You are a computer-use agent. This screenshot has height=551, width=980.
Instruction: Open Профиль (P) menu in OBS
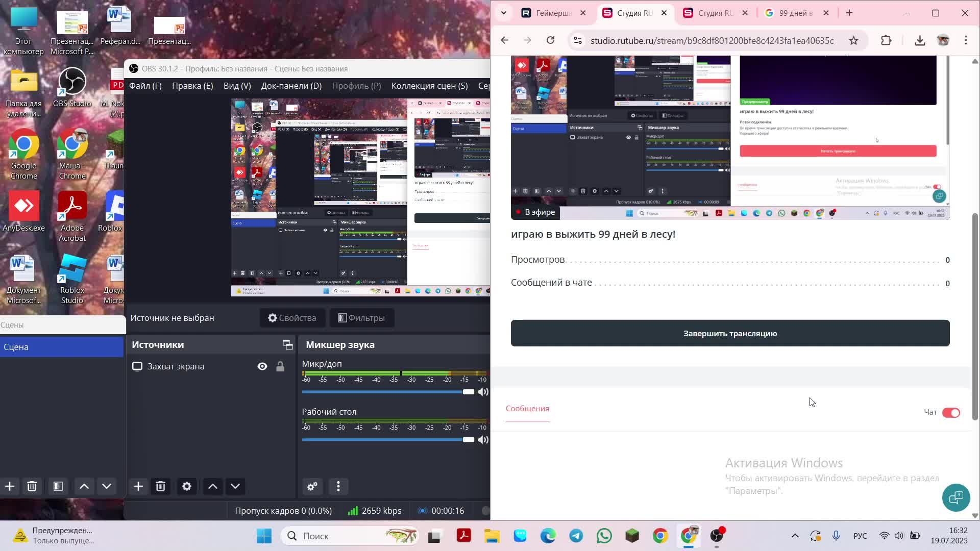pyautogui.click(x=357, y=86)
